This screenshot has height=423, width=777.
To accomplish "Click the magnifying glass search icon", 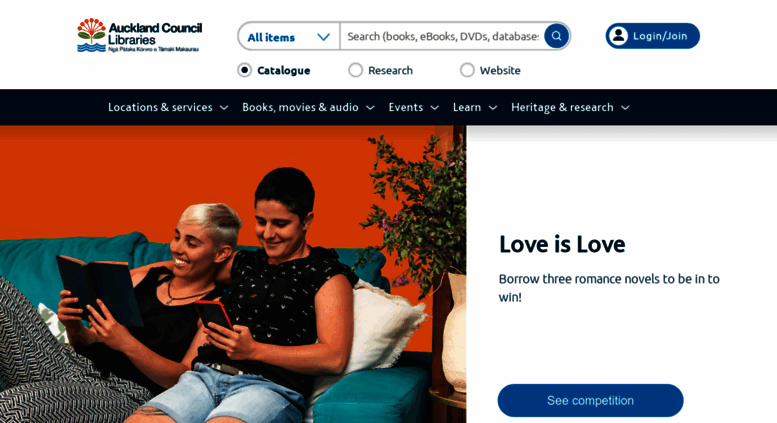I will coord(556,36).
